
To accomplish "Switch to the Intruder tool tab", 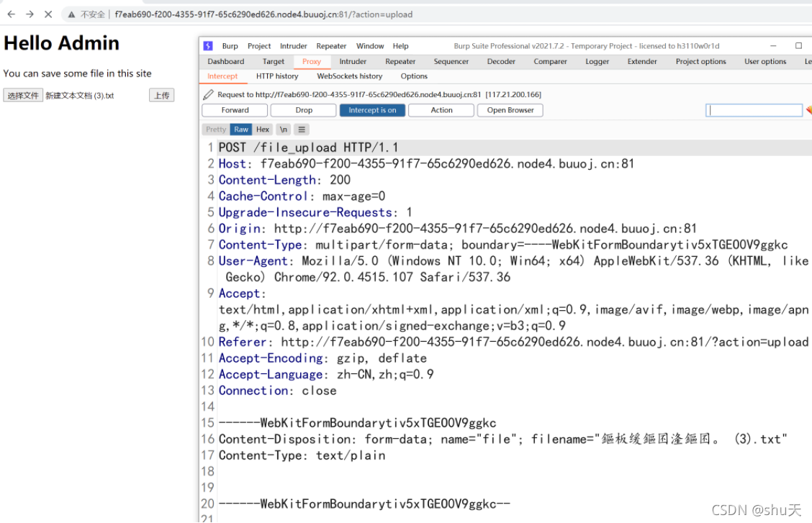I will pyautogui.click(x=353, y=62).
